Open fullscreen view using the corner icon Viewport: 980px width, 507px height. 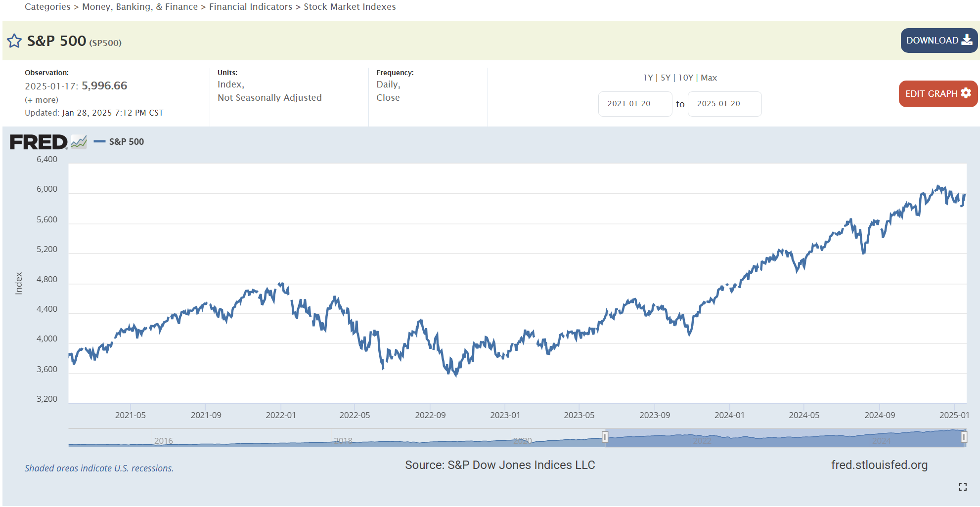[x=962, y=487]
